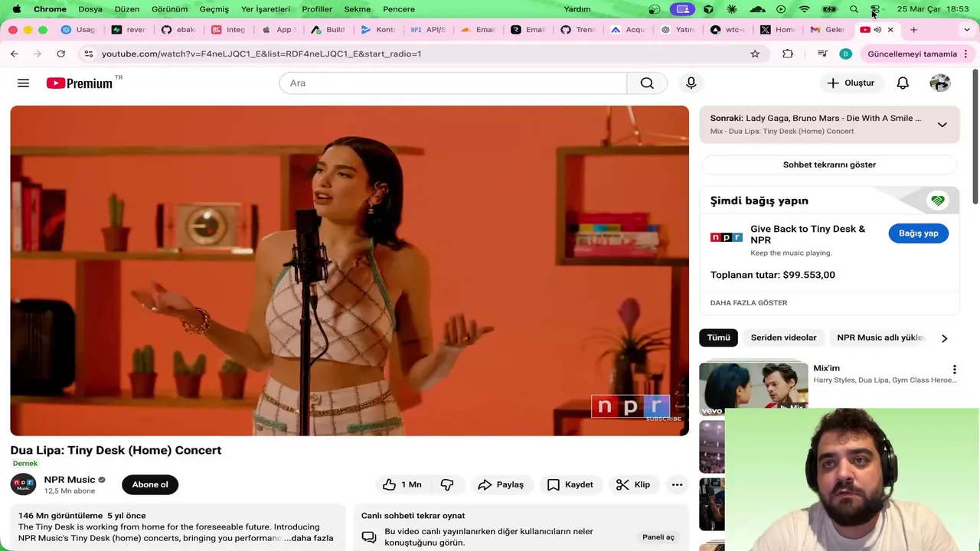The height and width of the screenshot is (551, 980).
Task: Subscribe with the Abone ol button
Action: coord(150,484)
